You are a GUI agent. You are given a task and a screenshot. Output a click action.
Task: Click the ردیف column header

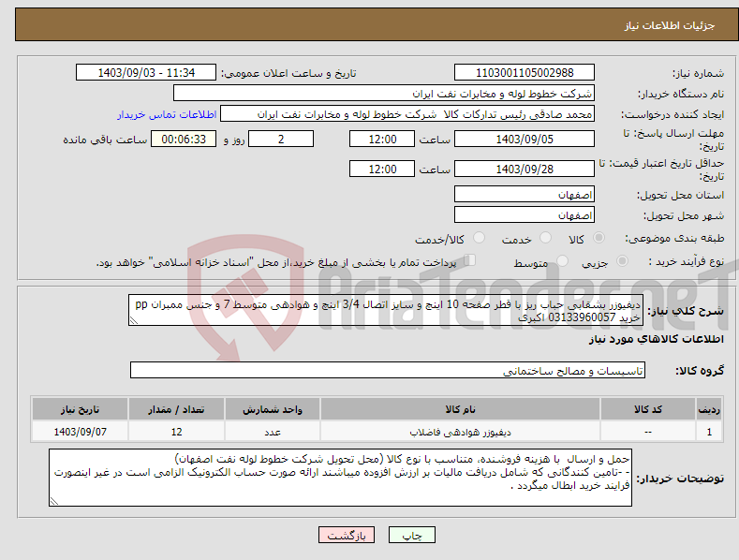(709, 409)
